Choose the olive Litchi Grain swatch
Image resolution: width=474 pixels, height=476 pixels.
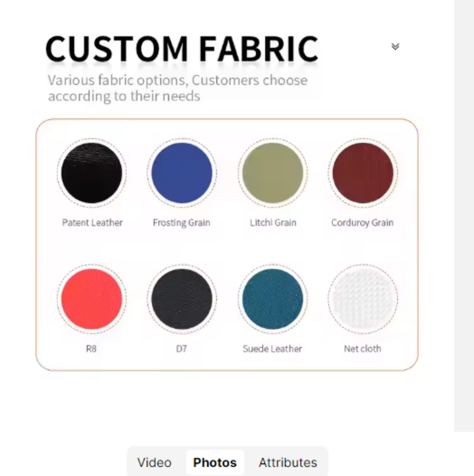click(x=273, y=173)
